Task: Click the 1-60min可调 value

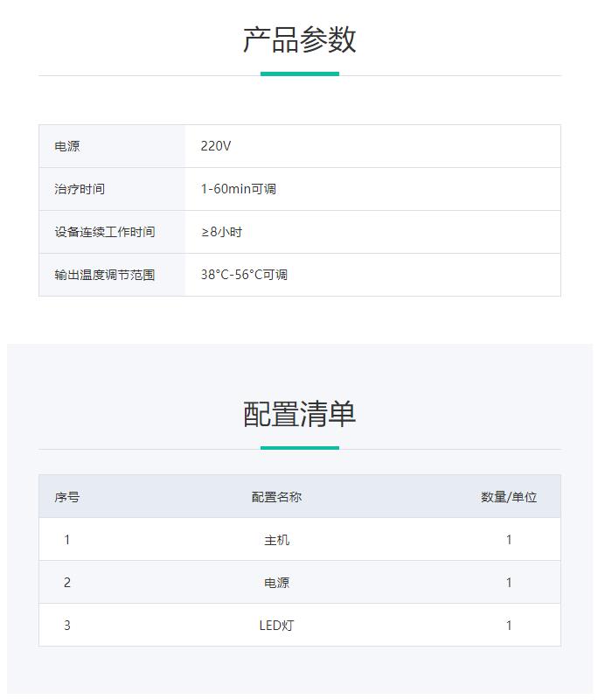Action: [238, 189]
